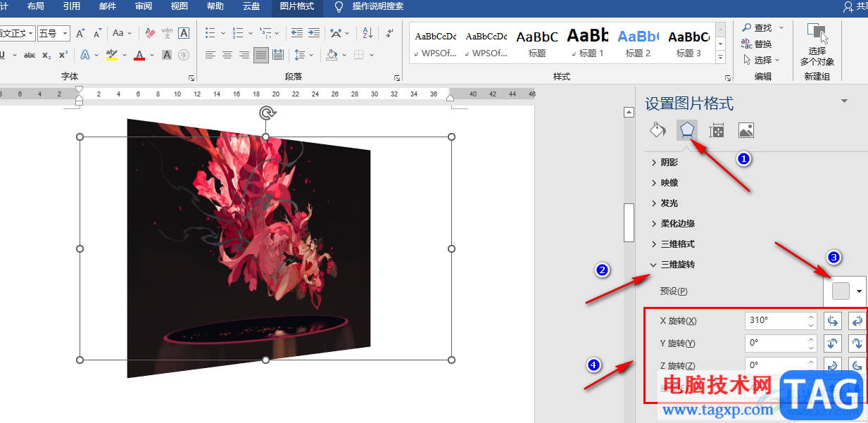Decrease paragraph indent
This screenshot has height=423, width=868.
tap(296, 33)
